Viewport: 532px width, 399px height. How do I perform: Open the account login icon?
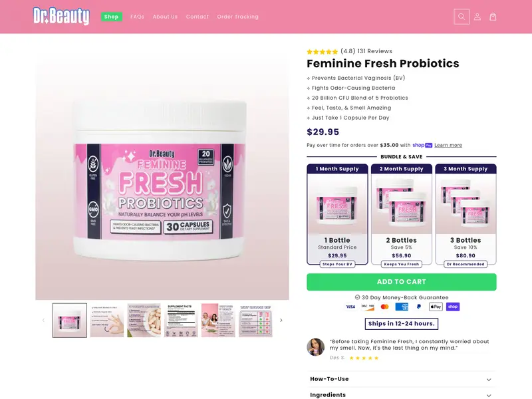click(477, 17)
